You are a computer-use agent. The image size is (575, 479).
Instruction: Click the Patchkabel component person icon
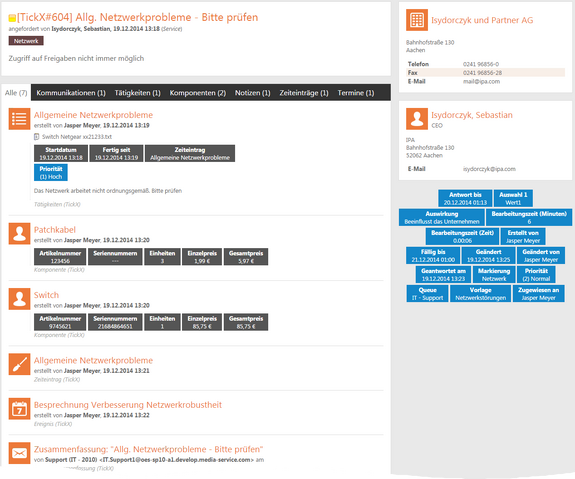coord(19,234)
